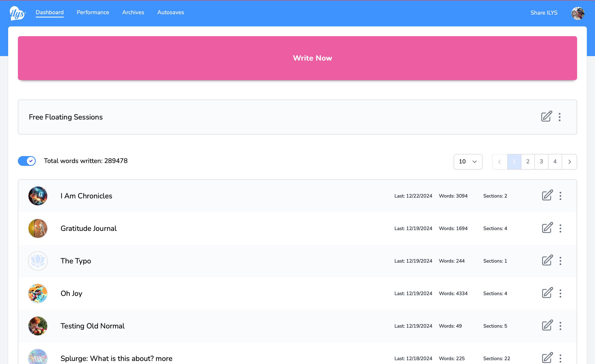Open the Free Floating Sessions three-dot menu
595x364 pixels.
pyautogui.click(x=559, y=117)
